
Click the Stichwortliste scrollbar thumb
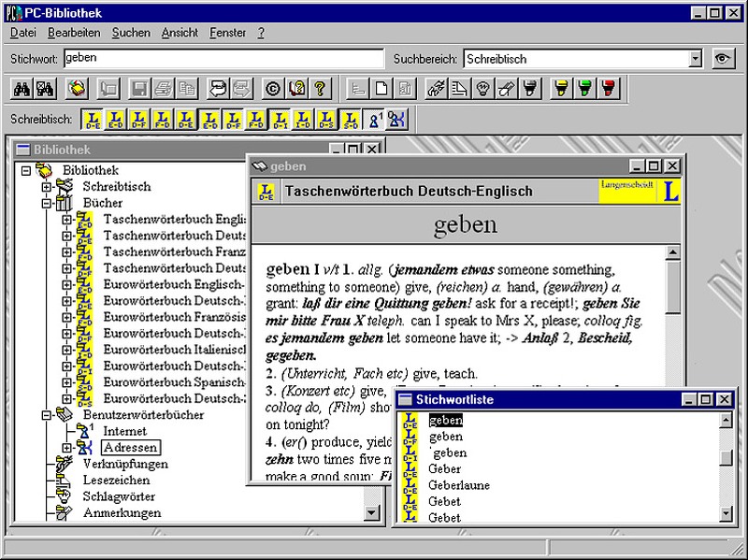[726, 457]
